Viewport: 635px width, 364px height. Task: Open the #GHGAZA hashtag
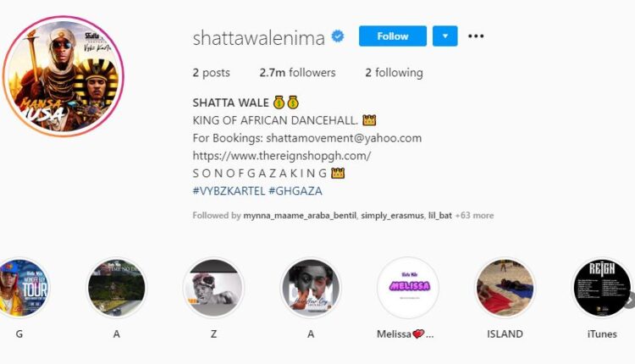click(295, 190)
